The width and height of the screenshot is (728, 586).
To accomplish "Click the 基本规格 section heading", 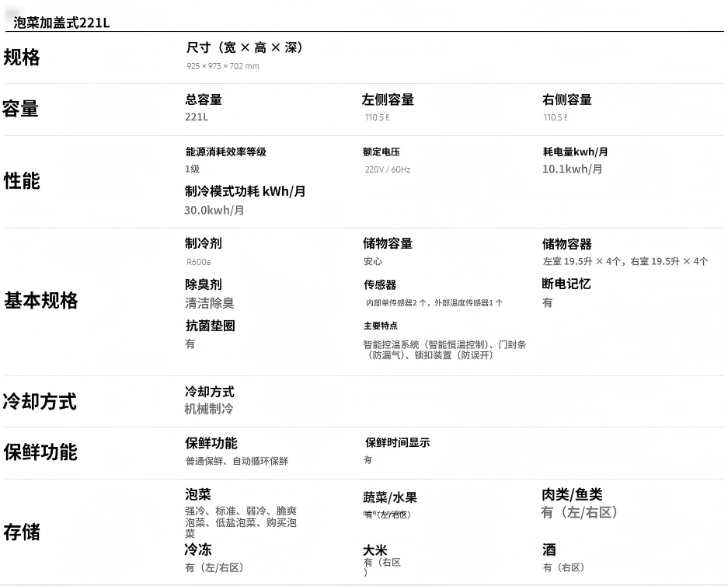I will (40, 301).
